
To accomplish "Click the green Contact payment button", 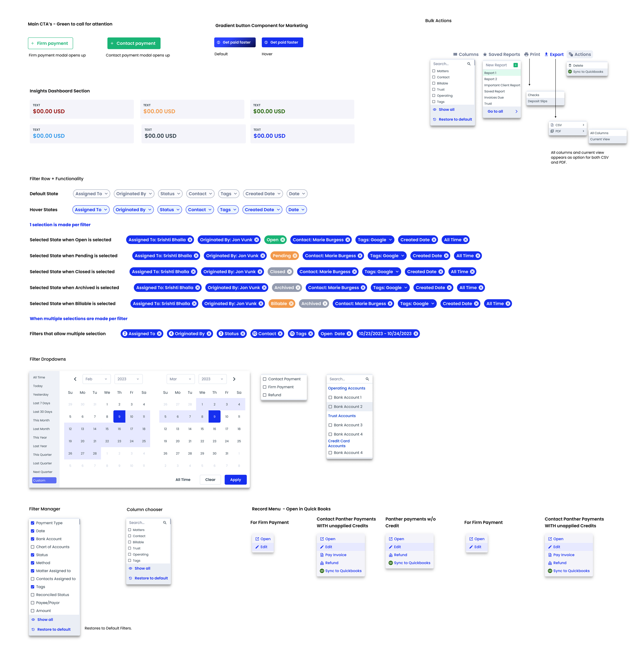I will pyautogui.click(x=134, y=43).
